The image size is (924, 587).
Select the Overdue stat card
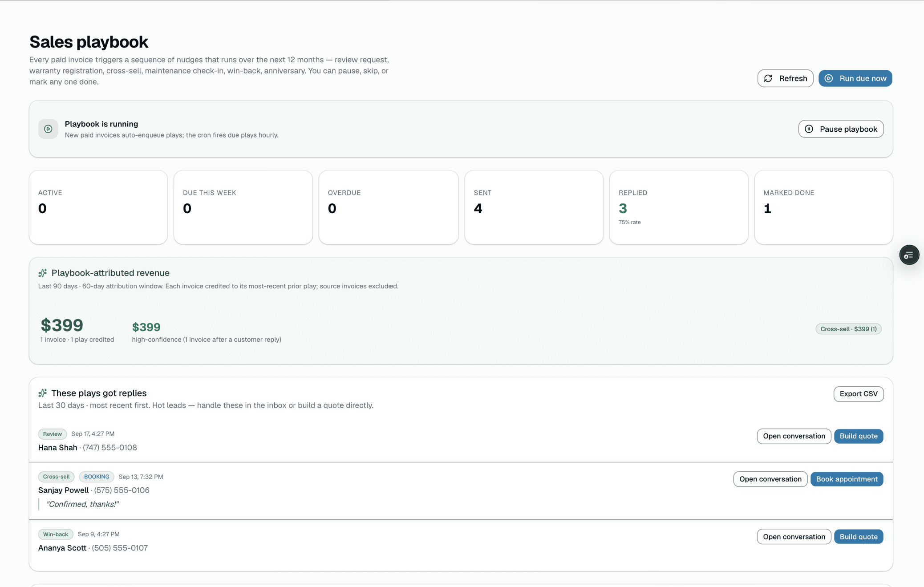(389, 207)
